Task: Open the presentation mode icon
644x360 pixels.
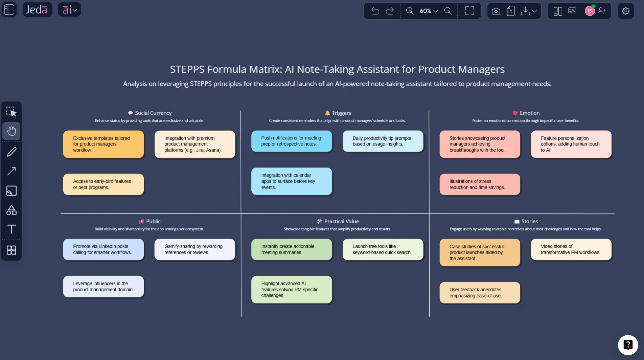Action: (x=572, y=11)
